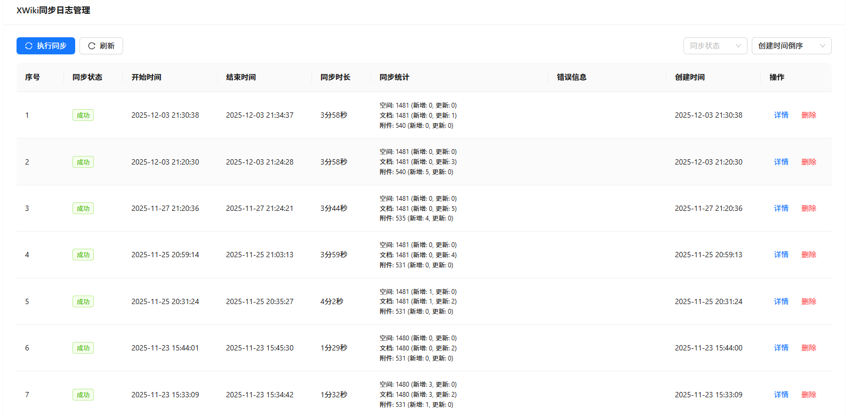
Task: Click the 执行同步 sync button
Action: (x=46, y=46)
